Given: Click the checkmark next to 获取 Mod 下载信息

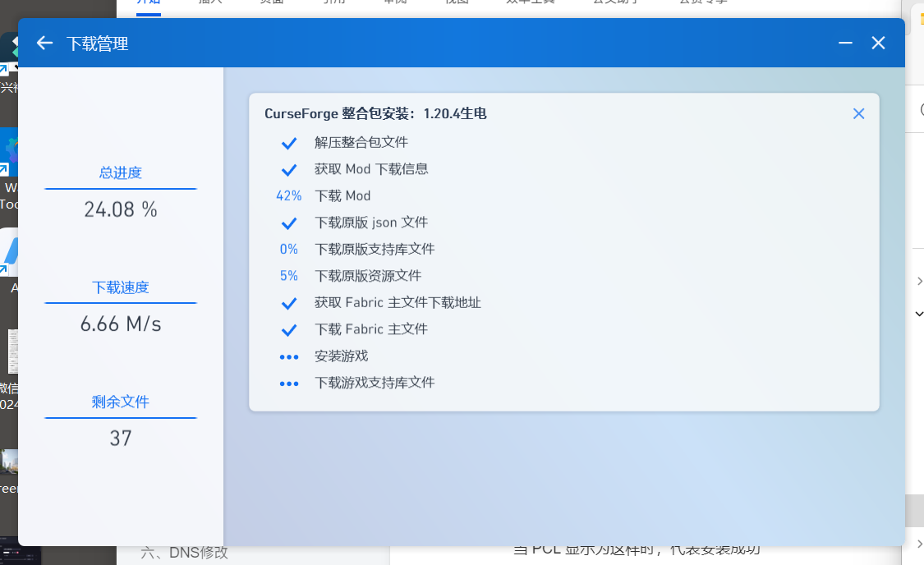Looking at the screenshot, I should pyautogui.click(x=288, y=170).
